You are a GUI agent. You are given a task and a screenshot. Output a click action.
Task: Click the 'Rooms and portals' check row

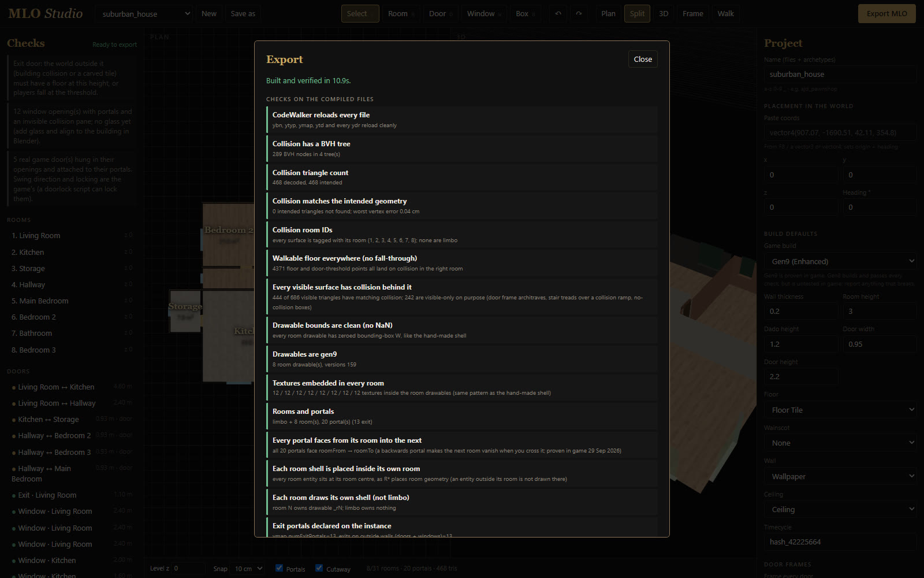(462, 416)
